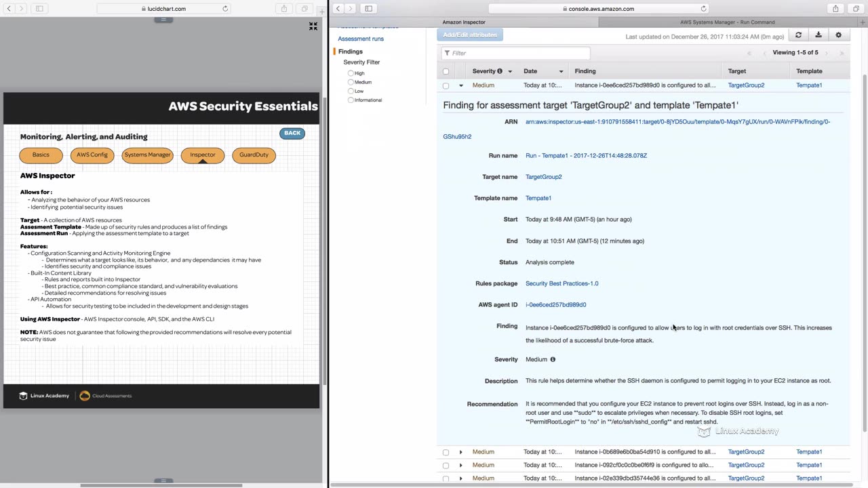Image resolution: width=868 pixels, height=488 pixels.
Task: Expand finding row for instance i-092cf0c0c0be0f6f9
Action: tap(461, 466)
